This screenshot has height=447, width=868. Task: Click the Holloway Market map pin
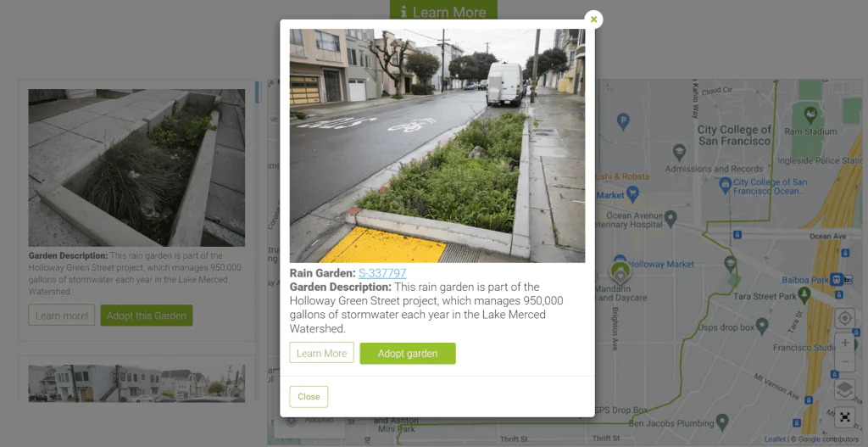620,258
